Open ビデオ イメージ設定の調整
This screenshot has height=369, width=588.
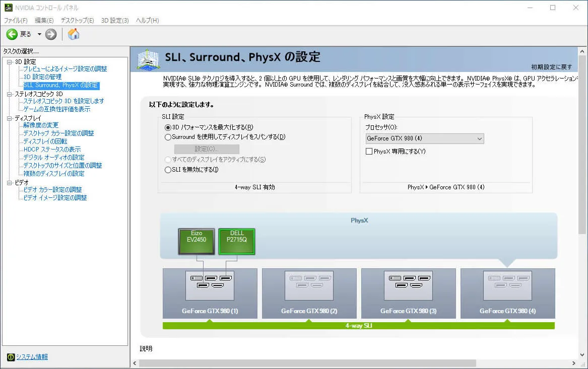click(x=55, y=198)
